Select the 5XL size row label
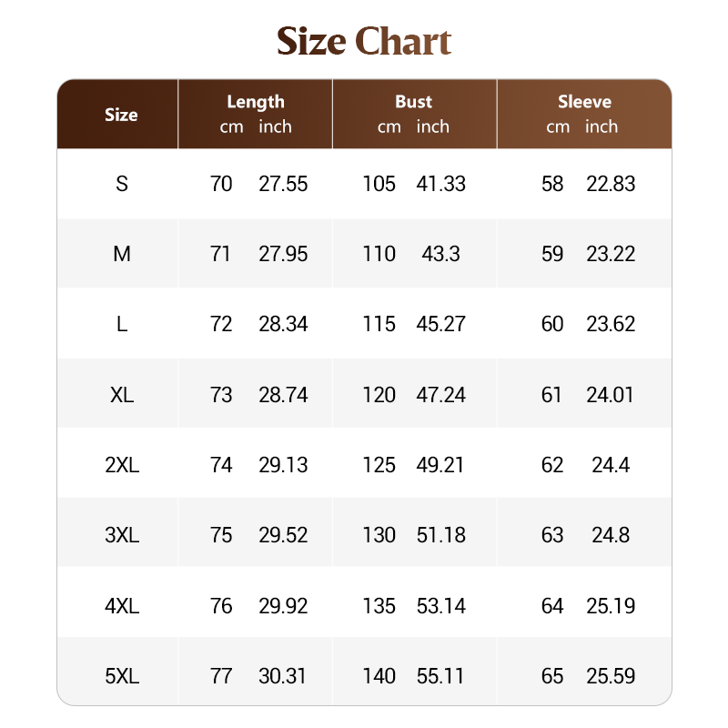 [x=122, y=676]
